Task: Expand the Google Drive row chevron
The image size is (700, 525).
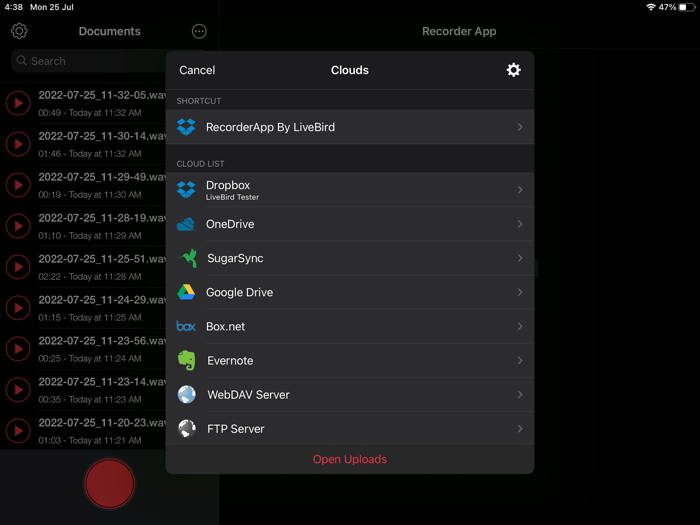Action: coord(520,292)
